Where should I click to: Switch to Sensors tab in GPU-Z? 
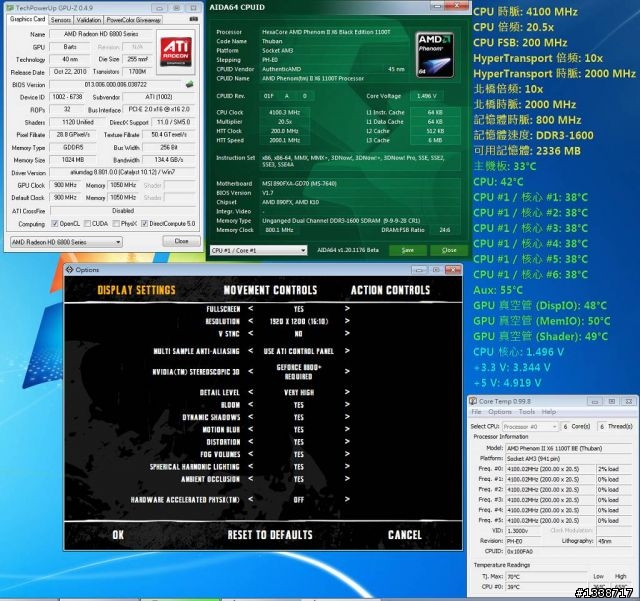tap(61, 20)
